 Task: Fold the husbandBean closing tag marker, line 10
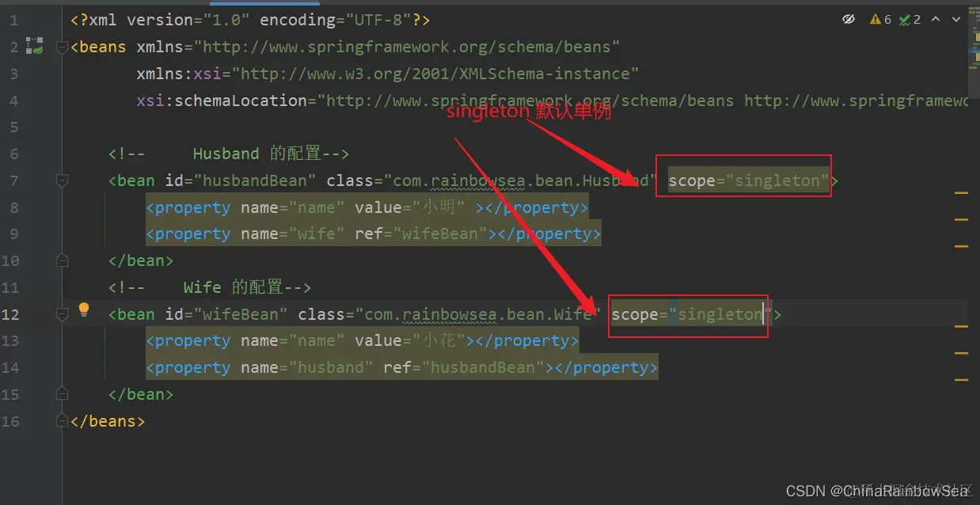coord(62,260)
